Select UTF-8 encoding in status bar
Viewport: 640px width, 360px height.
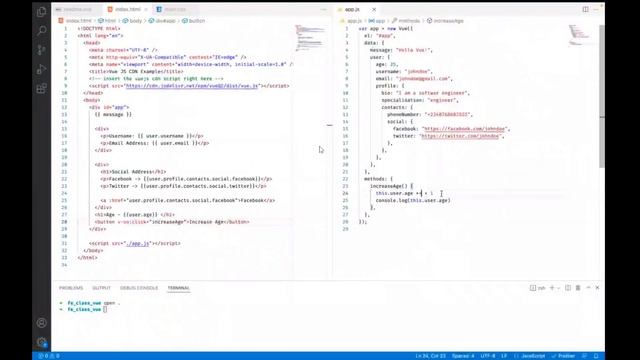pos(488,356)
